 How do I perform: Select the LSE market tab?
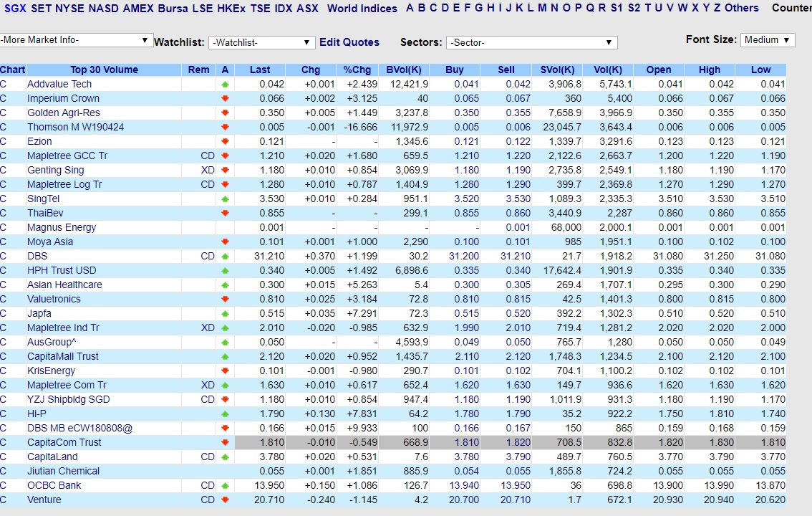click(x=203, y=9)
